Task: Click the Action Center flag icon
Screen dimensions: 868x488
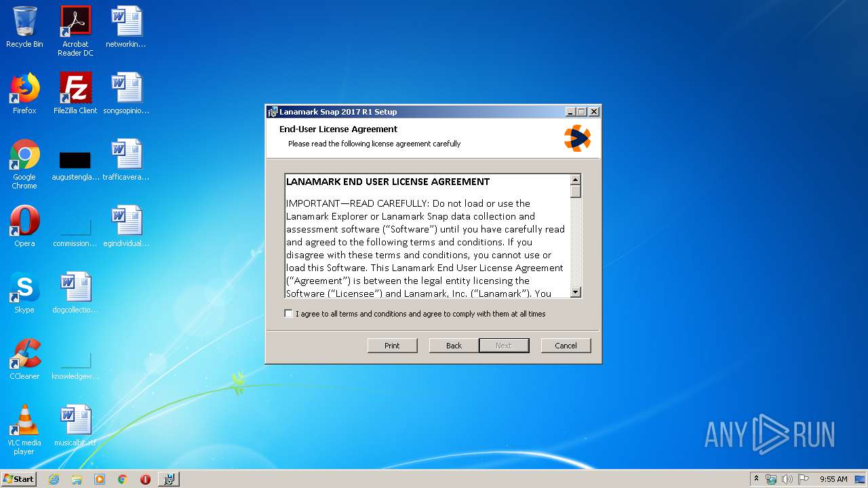Action: [804, 479]
